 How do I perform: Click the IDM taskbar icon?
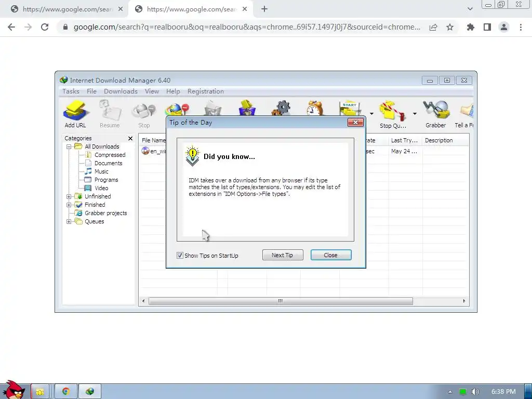90,392
